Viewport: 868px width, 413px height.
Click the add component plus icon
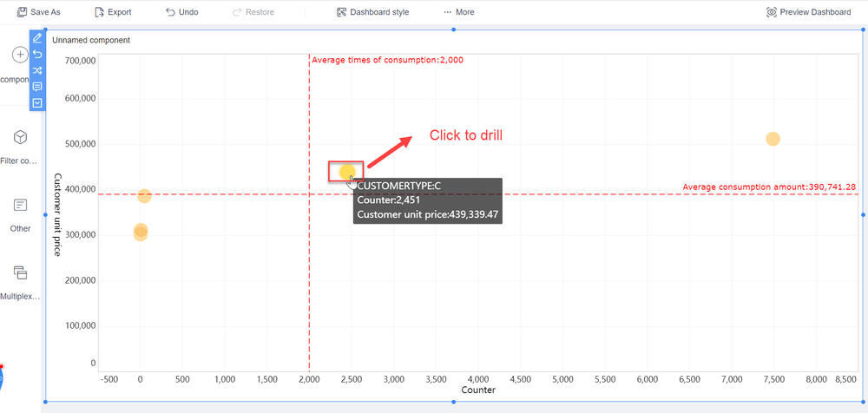coord(20,55)
